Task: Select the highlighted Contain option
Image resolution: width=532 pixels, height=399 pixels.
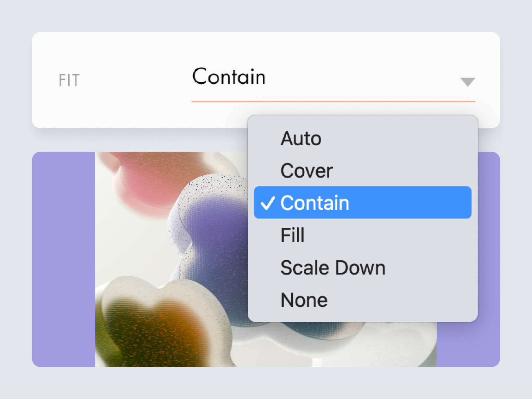Action: click(363, 203)
